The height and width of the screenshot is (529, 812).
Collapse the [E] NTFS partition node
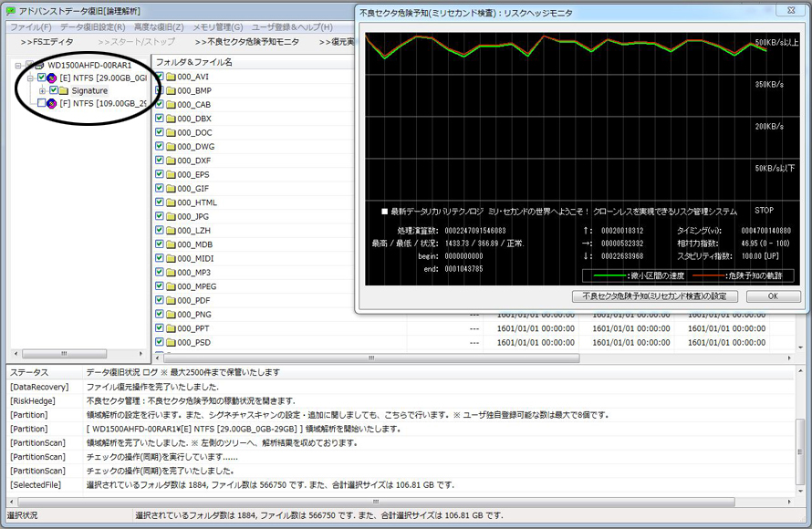(30, 78)
